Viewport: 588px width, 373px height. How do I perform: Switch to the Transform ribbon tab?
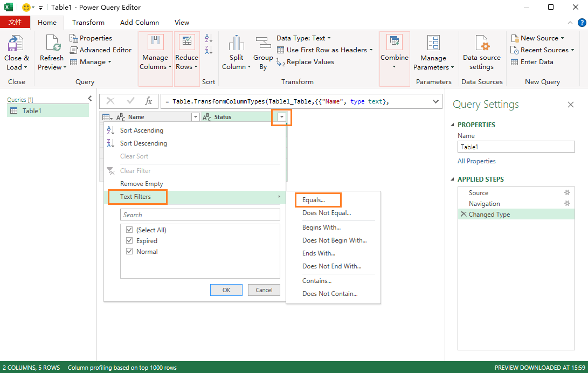point(88,22)
